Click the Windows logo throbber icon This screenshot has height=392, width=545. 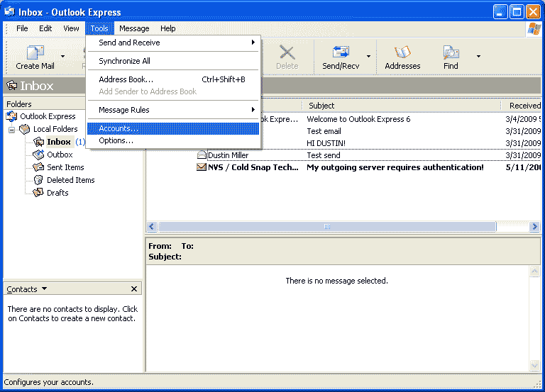click(x=534, y=28)
